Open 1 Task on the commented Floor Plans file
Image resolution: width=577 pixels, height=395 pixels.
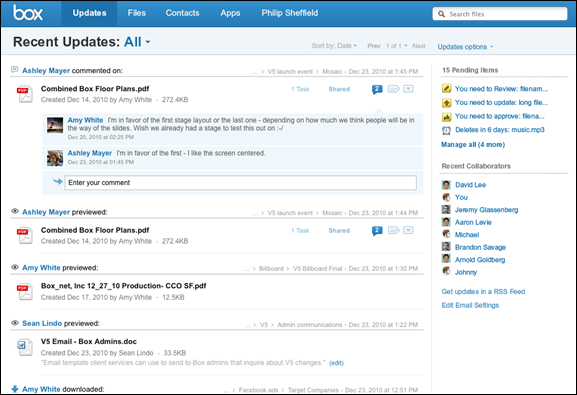300,89
